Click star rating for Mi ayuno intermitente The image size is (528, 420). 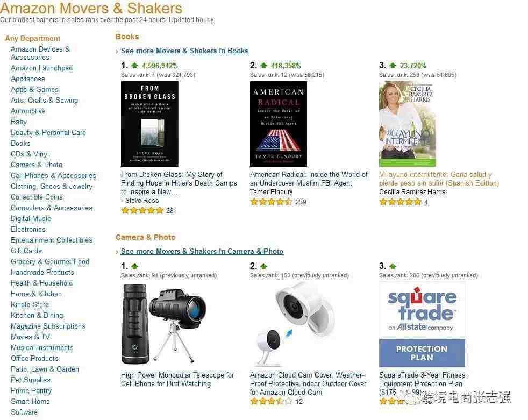(400, 202)
